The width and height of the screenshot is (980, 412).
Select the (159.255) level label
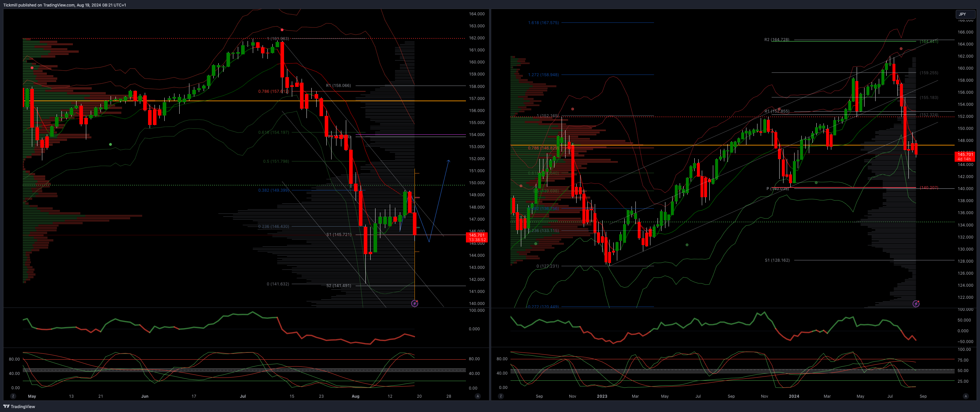click(x=929, y=73)
